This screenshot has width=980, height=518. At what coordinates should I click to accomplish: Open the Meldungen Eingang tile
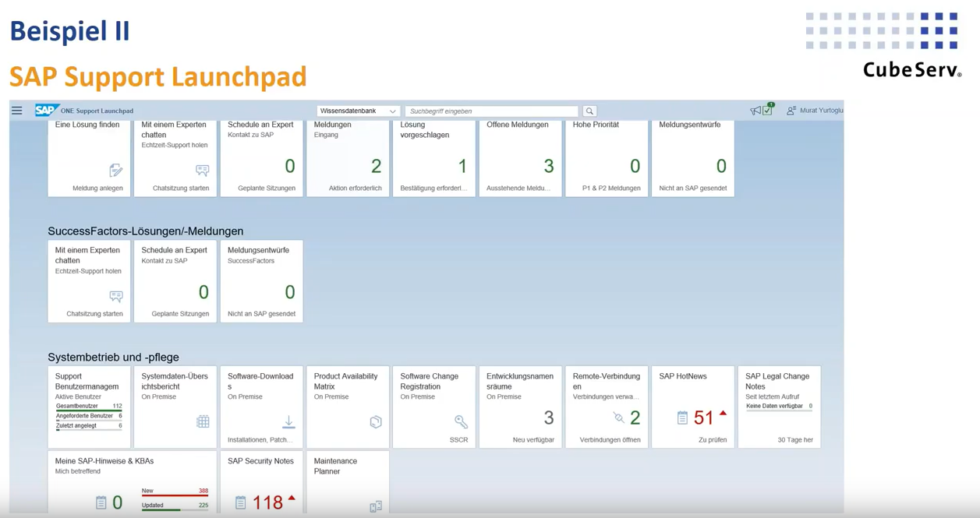[348, 156]
